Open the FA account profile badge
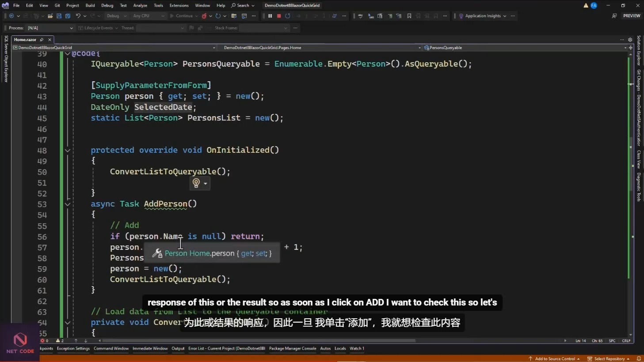The height and width of the screenshot is (362, 644). tap(594, 5)
